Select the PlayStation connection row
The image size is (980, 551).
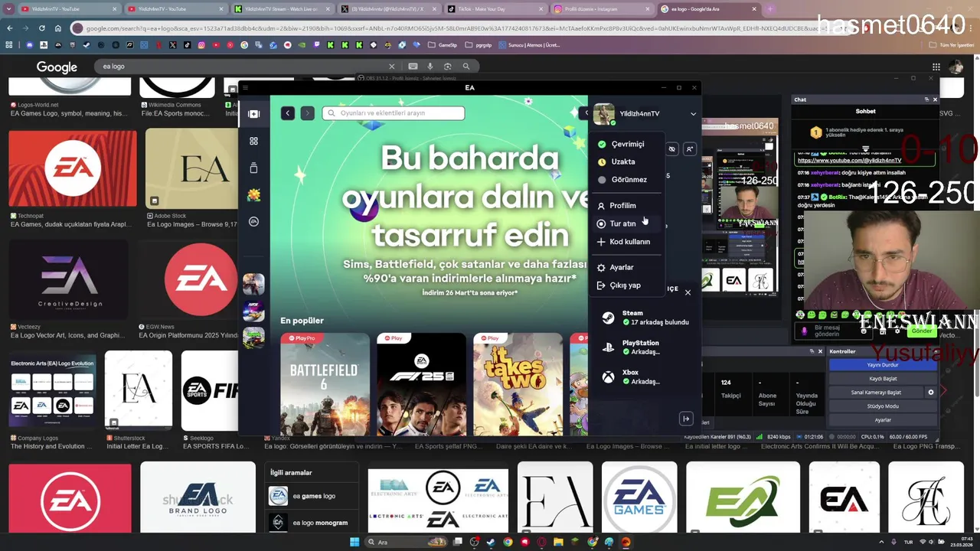(645, 347)
